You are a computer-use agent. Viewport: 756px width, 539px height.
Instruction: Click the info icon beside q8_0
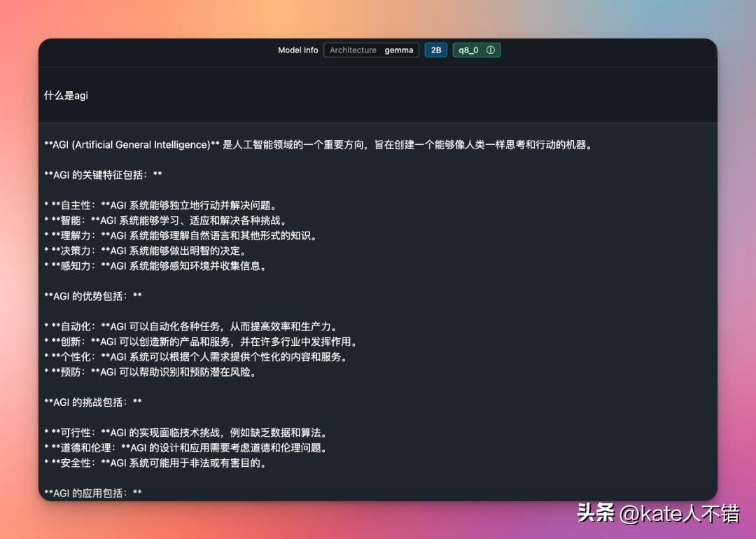coord(491,50)
